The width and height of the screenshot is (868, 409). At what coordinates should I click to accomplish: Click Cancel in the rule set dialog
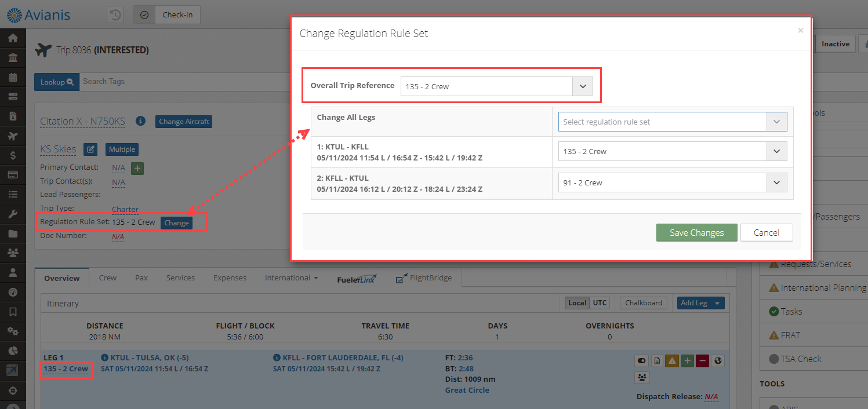[x=766, y=233]
